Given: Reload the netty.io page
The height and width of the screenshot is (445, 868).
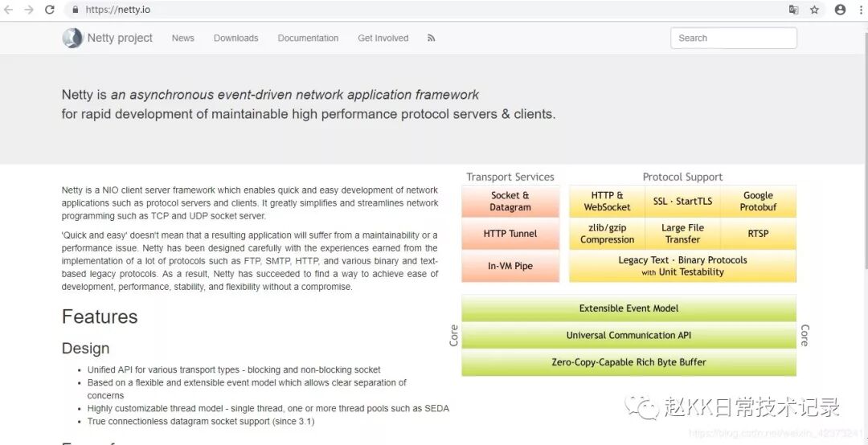Looking at the screenshot, I should [49, 10].
